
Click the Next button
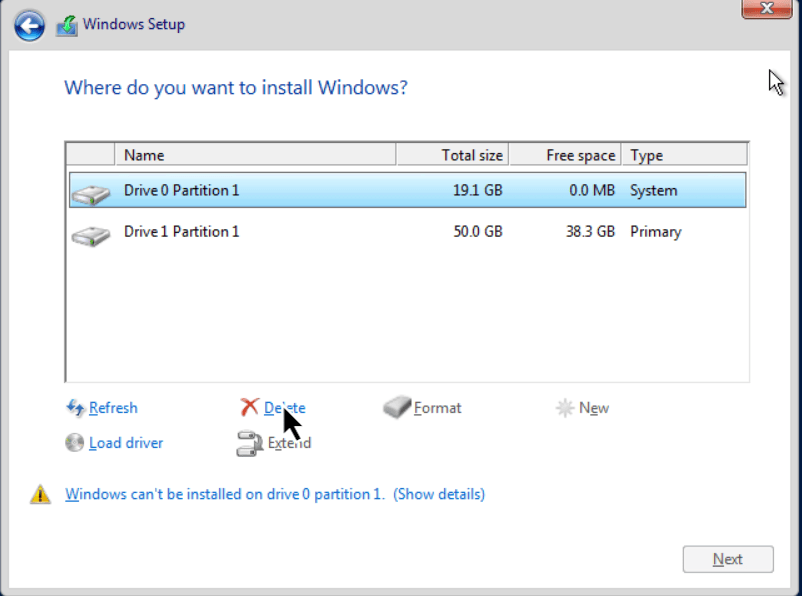(728, 559)
